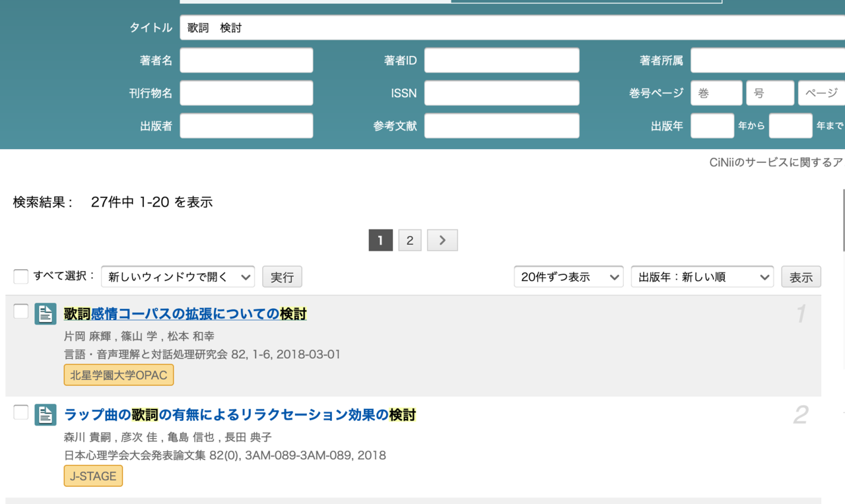Focus the 出版年 end year field

coord(791,126)
